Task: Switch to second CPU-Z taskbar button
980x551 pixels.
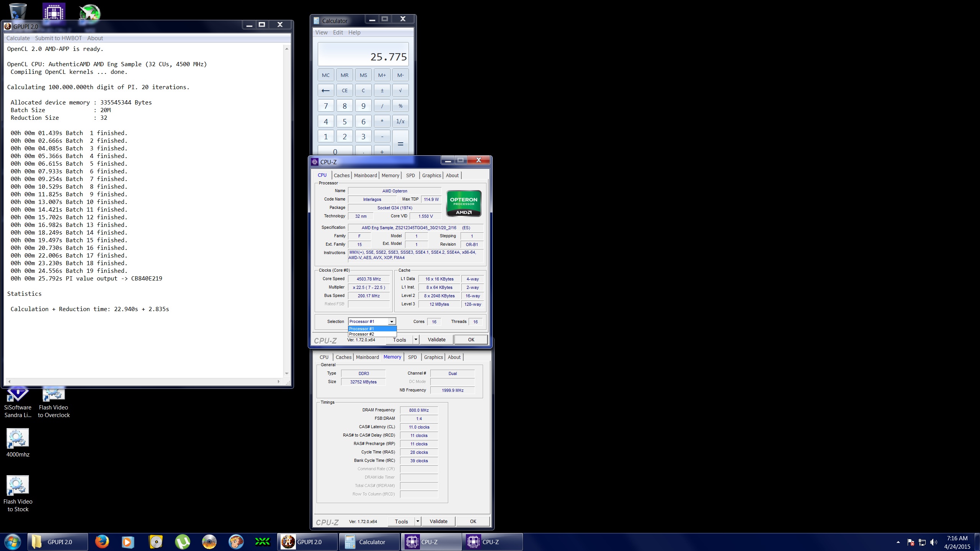Action: click(x=493, y=542)
